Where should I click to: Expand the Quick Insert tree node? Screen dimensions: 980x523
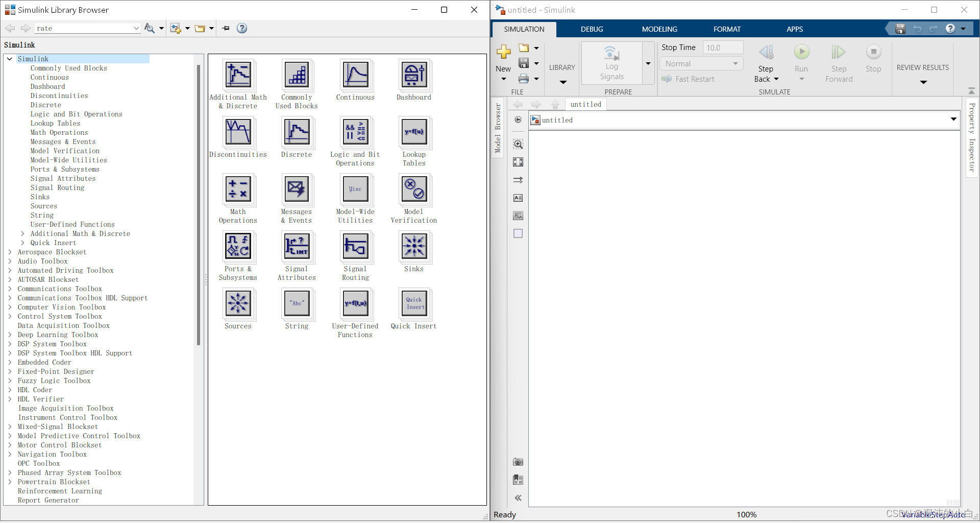click(22, 243)
